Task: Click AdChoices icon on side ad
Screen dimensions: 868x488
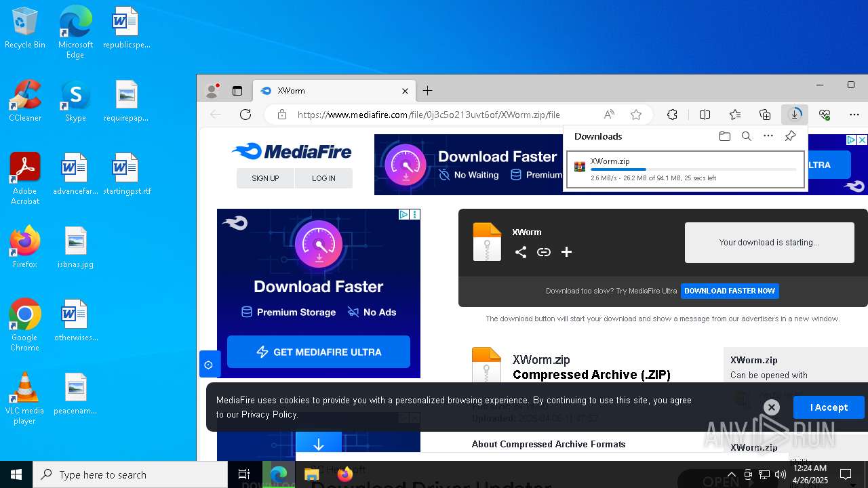Action: pyautogui.click(x=403, y=215)
